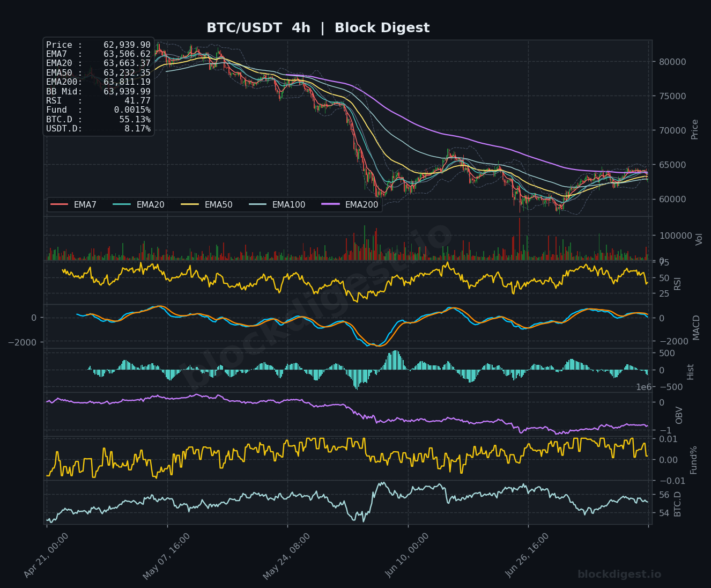
Task: Click the 70000 price axis tick
Action: pos(672,130)
